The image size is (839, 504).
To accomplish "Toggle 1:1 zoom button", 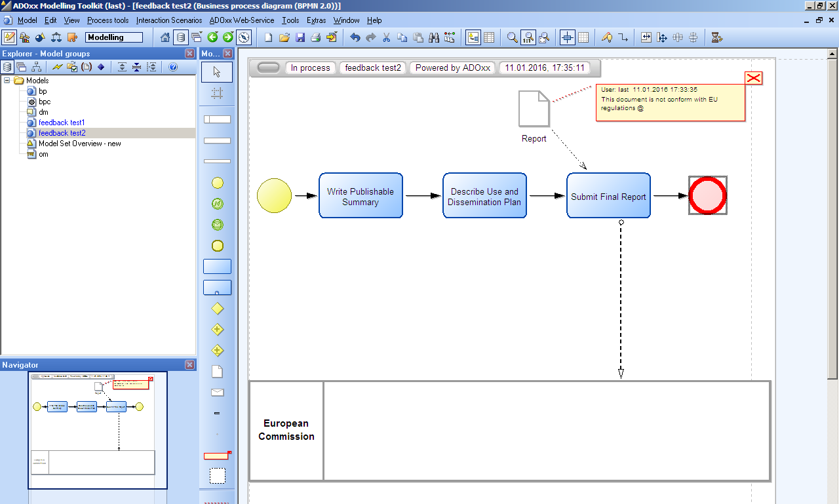I will (528, 37).
